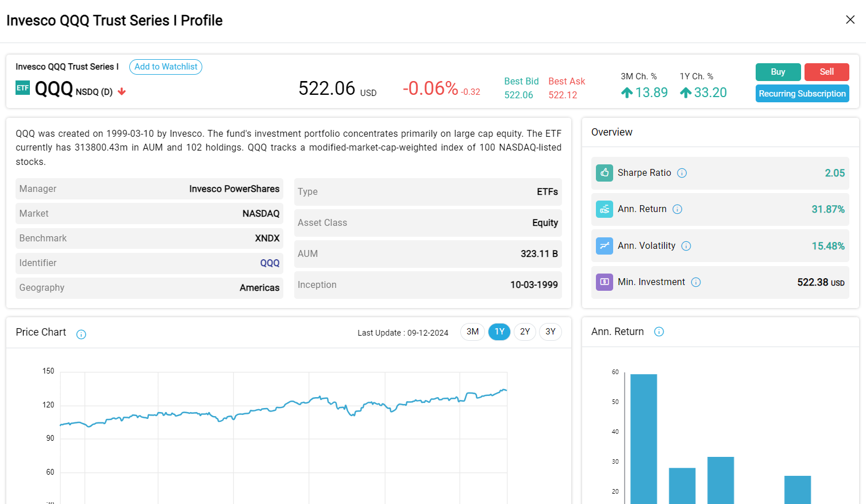Switch price chart to 3Y range
The width and height of the screenshot is (866, 504).
(x=550, y=332)
